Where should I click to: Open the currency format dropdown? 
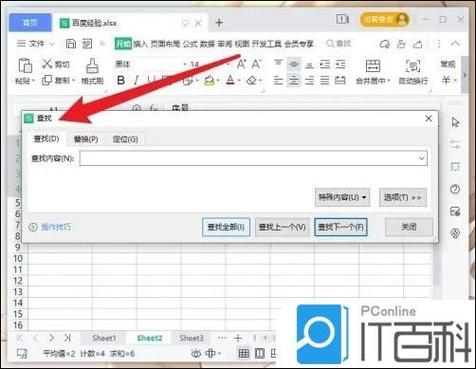click(455, 80)
